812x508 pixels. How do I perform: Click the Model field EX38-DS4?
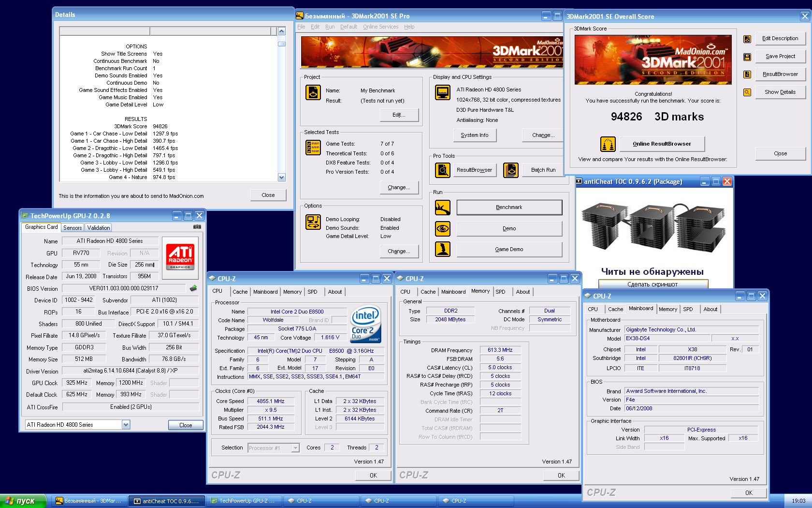coord(667,339)
